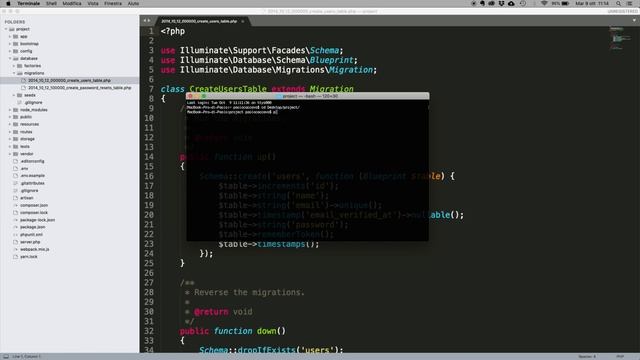Collapse the migrations folder
This screenshot has width=640, height=360.
tap(13, 73)
